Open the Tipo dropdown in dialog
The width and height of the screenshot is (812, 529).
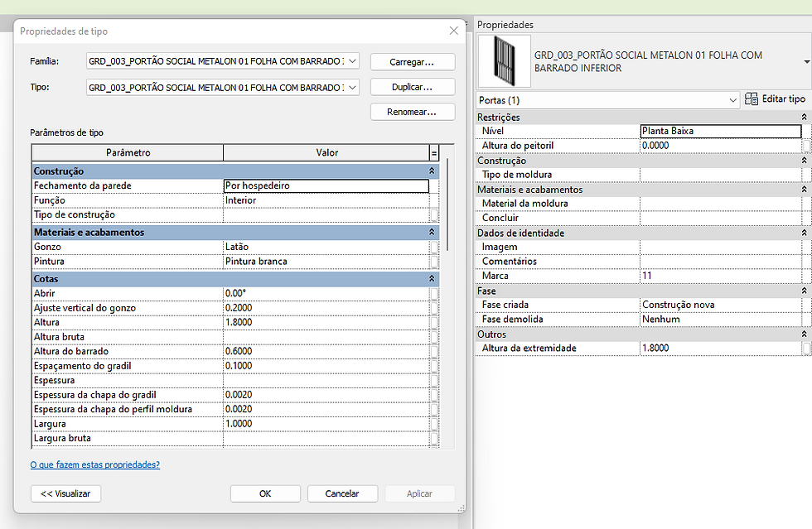(352, 88)
